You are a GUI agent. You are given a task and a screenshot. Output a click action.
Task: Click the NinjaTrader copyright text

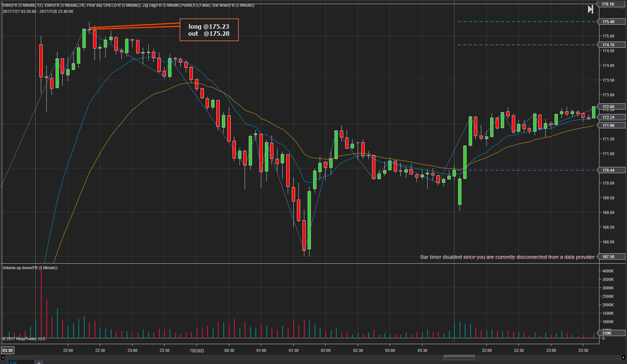coord(24,339)
